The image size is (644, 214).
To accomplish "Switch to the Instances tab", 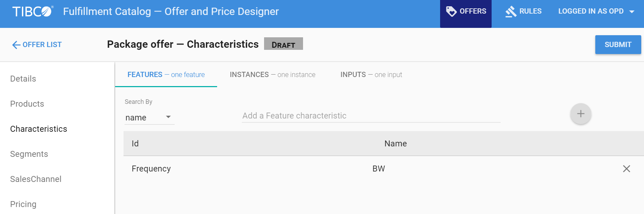I will (272, 75).
